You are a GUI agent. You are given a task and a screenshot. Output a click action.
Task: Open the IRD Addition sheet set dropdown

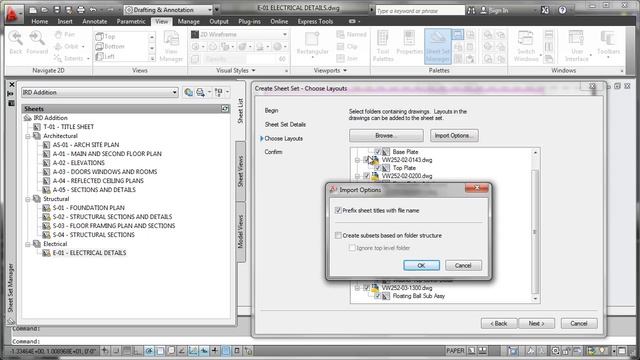coord(174,93)
